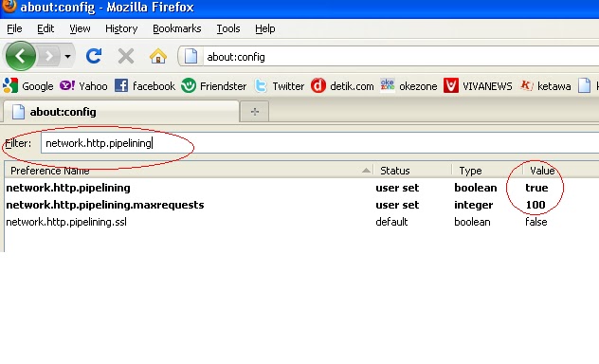
Task: Click the integer type cell for maxrequests
Action: coord(474,205)
